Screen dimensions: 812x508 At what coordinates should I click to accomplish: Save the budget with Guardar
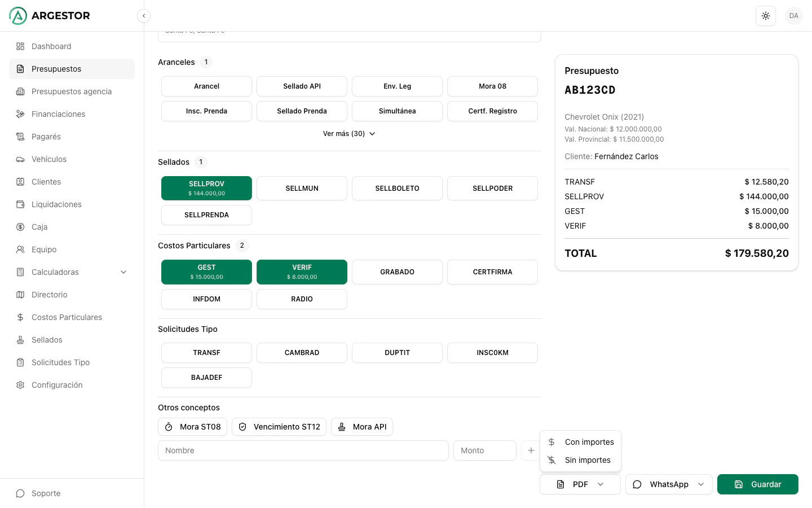coord(758,484)
